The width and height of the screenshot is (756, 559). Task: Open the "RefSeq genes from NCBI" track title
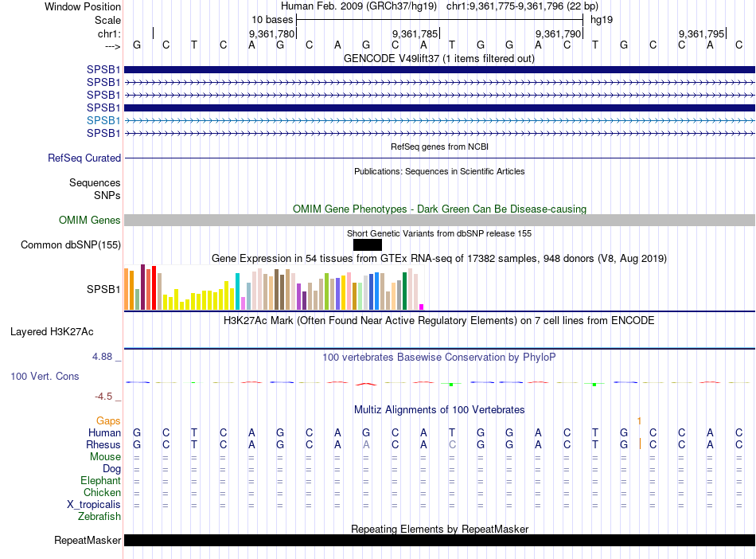(439, 147)
